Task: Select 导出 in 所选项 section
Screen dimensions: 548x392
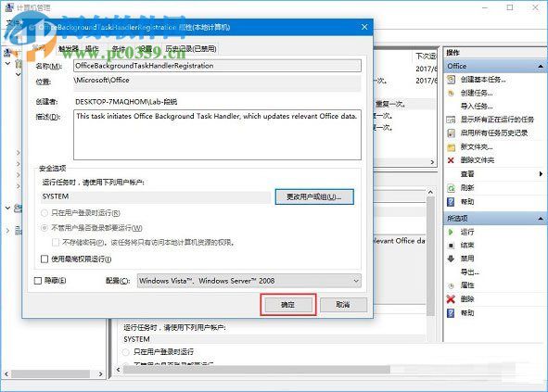Action: tap(470, 272)
